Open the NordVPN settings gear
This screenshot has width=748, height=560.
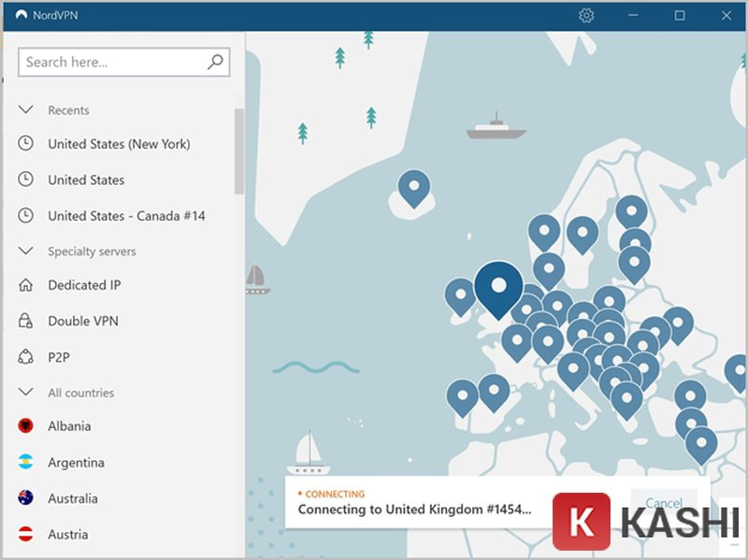coord(586,15)
